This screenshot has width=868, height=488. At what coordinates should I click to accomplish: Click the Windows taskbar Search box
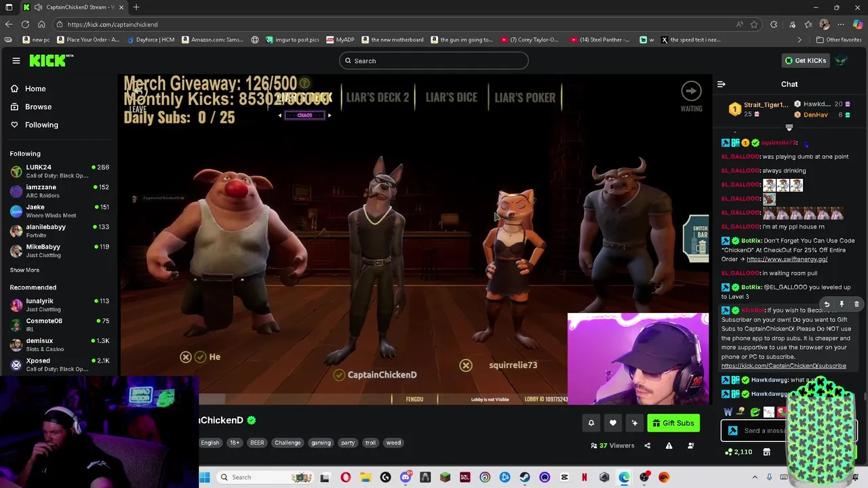265,477
